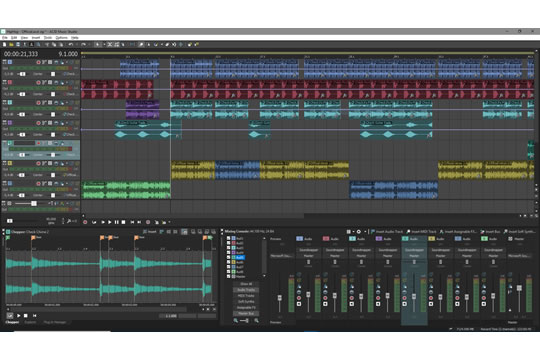
Task: Arm the red track for recording
Action: (39, 83)
